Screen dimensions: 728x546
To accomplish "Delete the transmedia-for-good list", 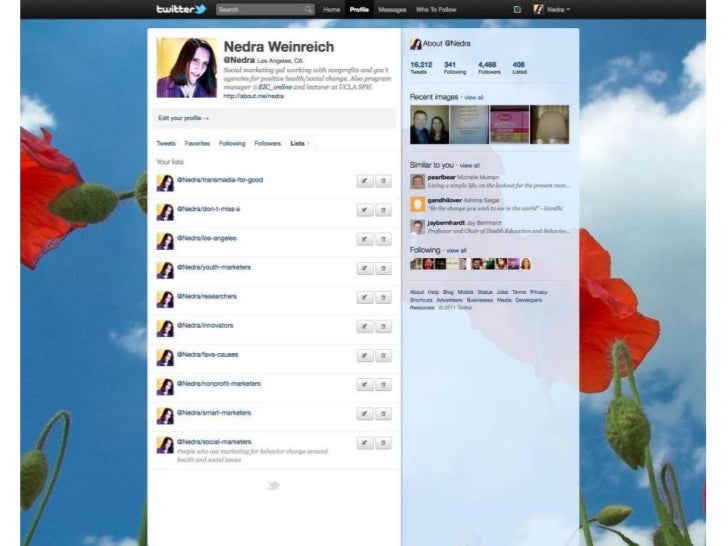I will tap(383, 181).
